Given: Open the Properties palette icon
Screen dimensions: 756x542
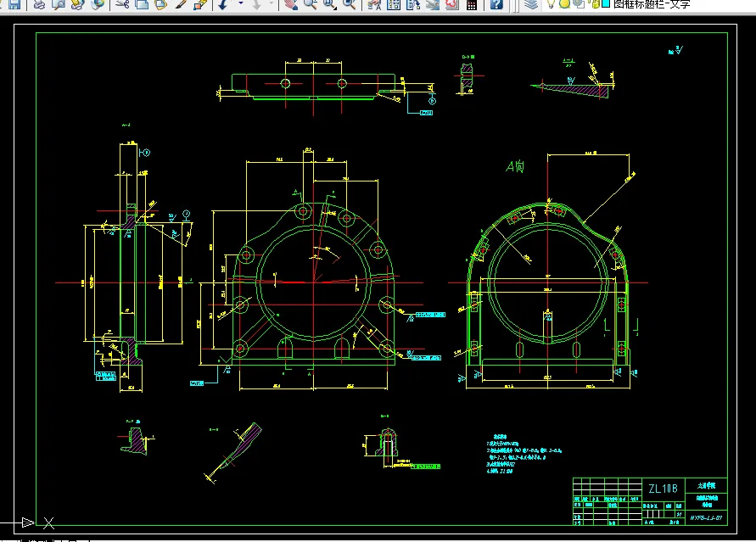Looking at the screenshot, I should 373,4.
